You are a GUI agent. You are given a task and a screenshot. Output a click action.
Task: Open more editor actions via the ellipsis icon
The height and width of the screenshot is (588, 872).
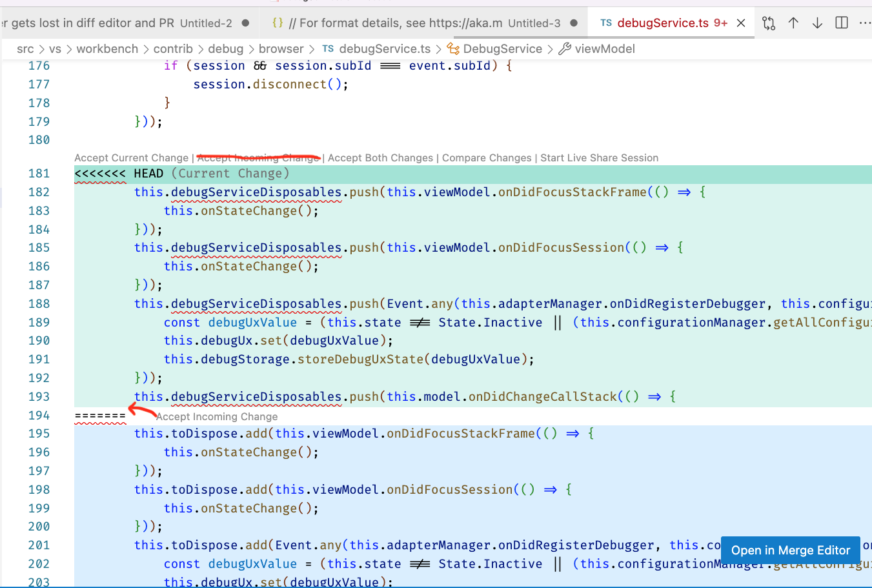(865, 23)
